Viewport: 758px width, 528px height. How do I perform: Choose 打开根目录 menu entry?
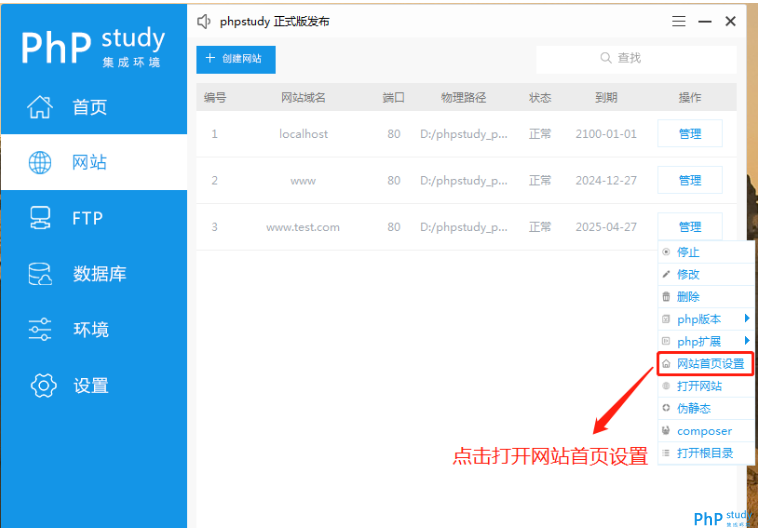[x=705, y=453]
